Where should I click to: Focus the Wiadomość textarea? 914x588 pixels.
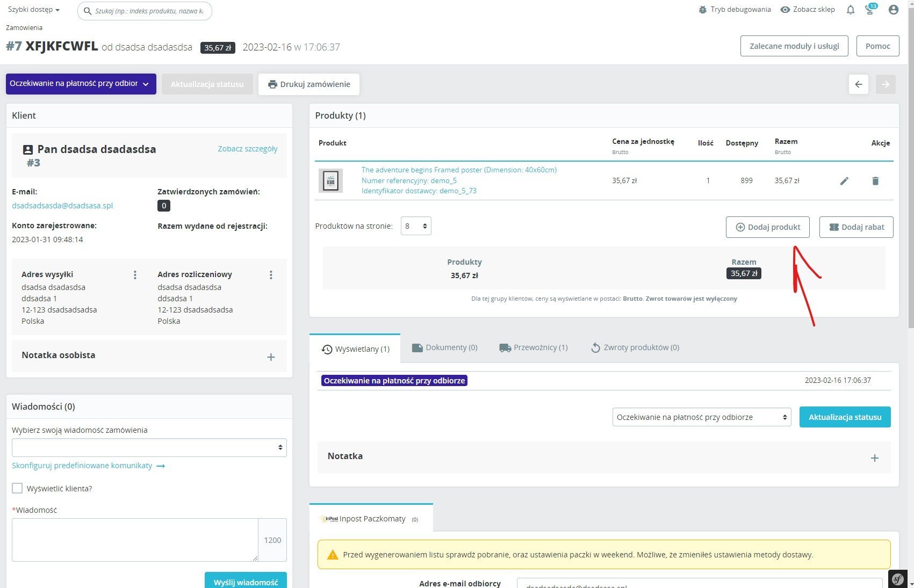[135, 540]
